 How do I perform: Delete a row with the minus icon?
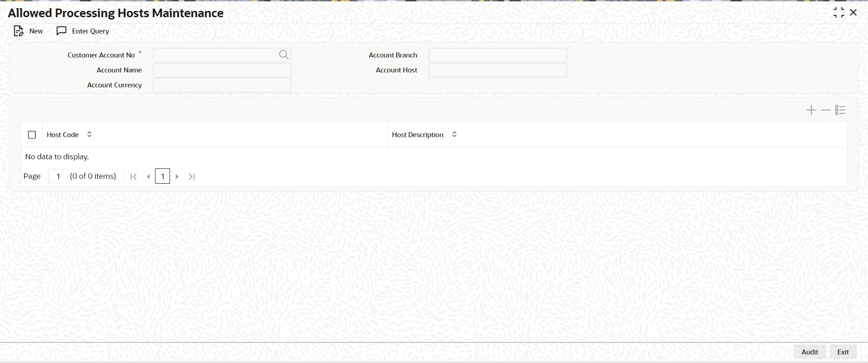pyautogui.click(x=826, y=110)
